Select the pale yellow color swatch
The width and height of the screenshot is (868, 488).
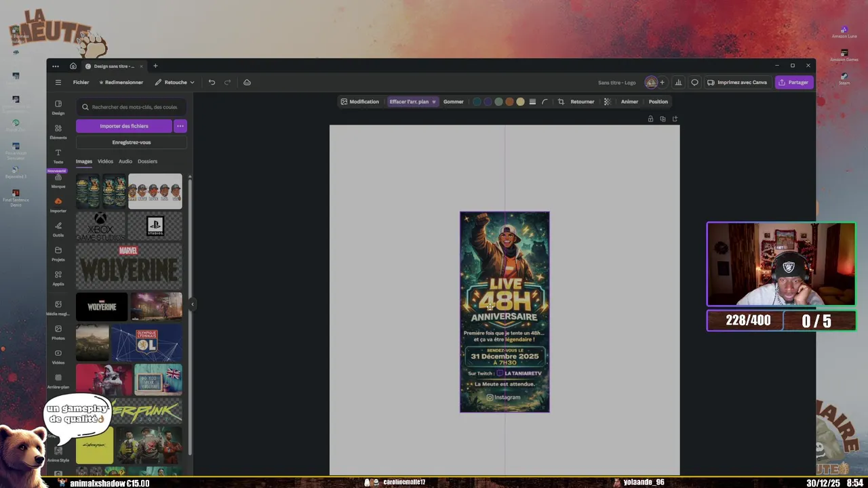tap(520, 102)
